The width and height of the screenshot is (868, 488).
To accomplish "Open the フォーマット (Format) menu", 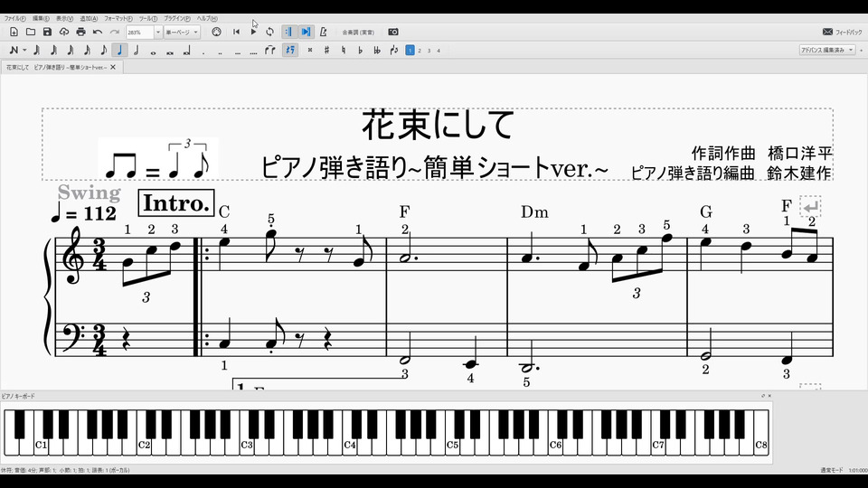I will pyautogui.click(x=118, y=18).
